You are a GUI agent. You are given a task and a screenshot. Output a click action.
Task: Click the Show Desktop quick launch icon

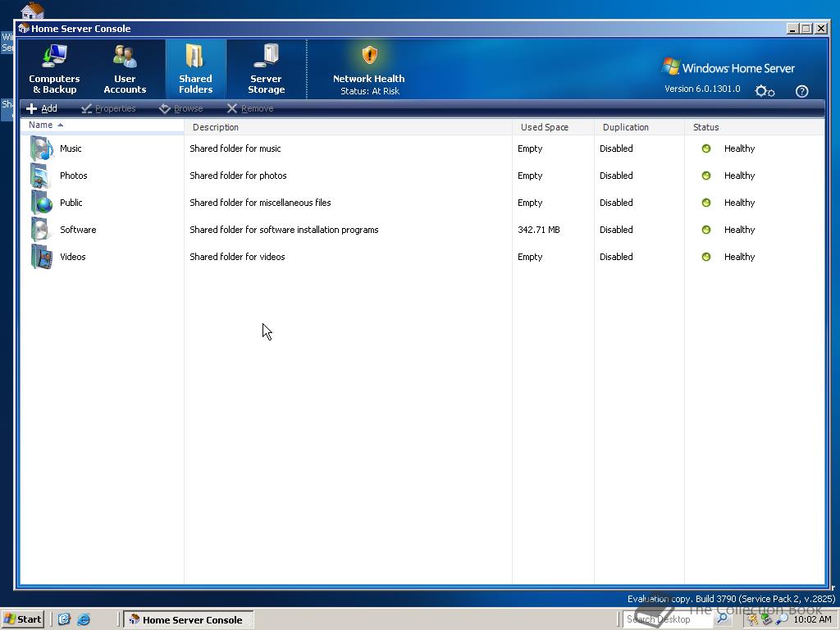tap(64, 619)
